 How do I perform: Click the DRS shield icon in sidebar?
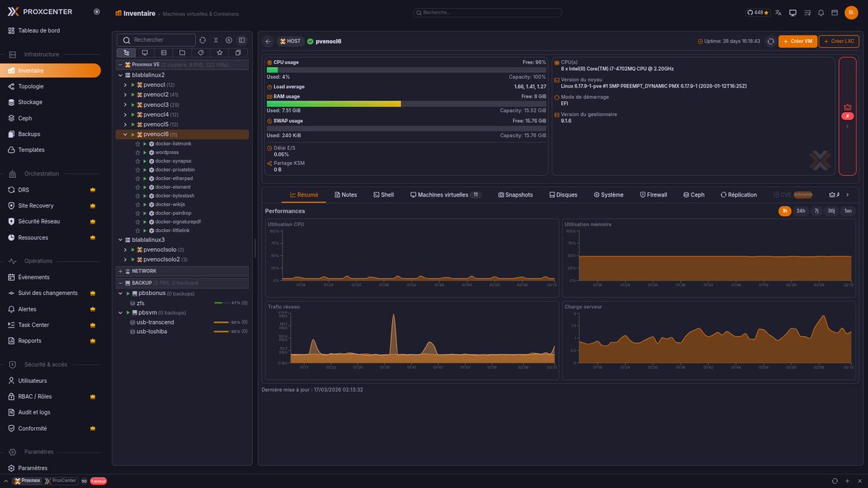12,189
